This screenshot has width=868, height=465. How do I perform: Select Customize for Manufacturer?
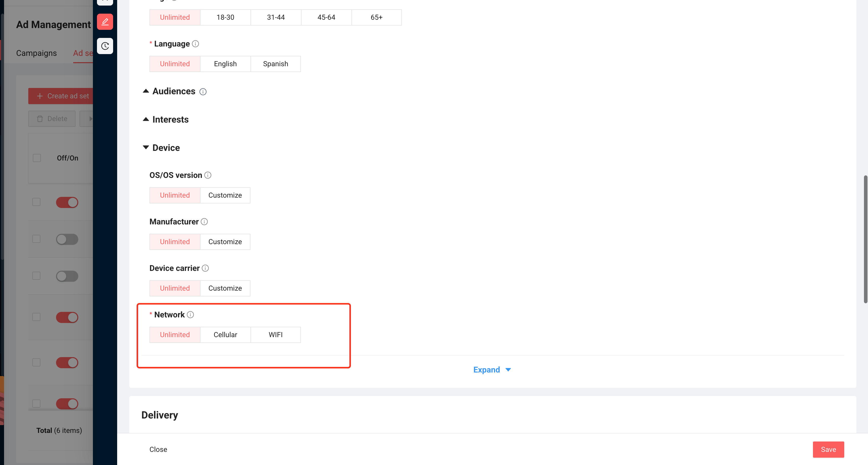tap(225, 242)
